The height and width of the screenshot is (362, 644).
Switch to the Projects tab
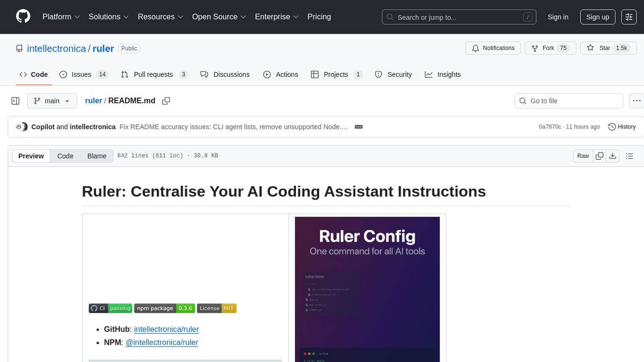point(337,74)
